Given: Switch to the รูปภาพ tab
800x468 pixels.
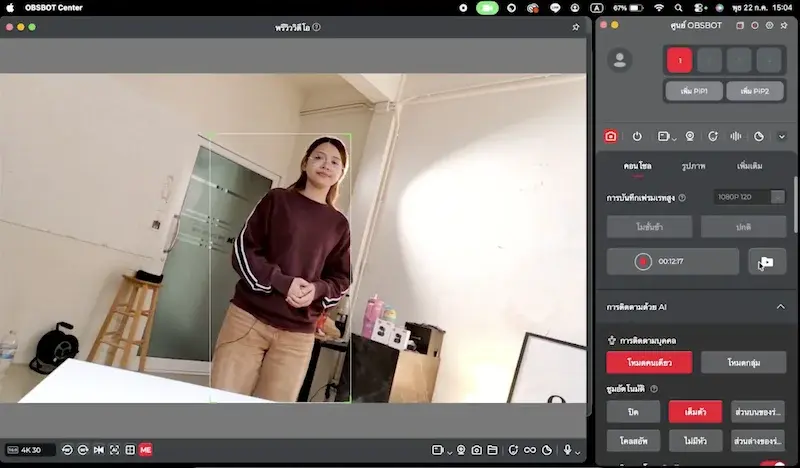Looking at the screenshot, I should [x=693, y=166].
